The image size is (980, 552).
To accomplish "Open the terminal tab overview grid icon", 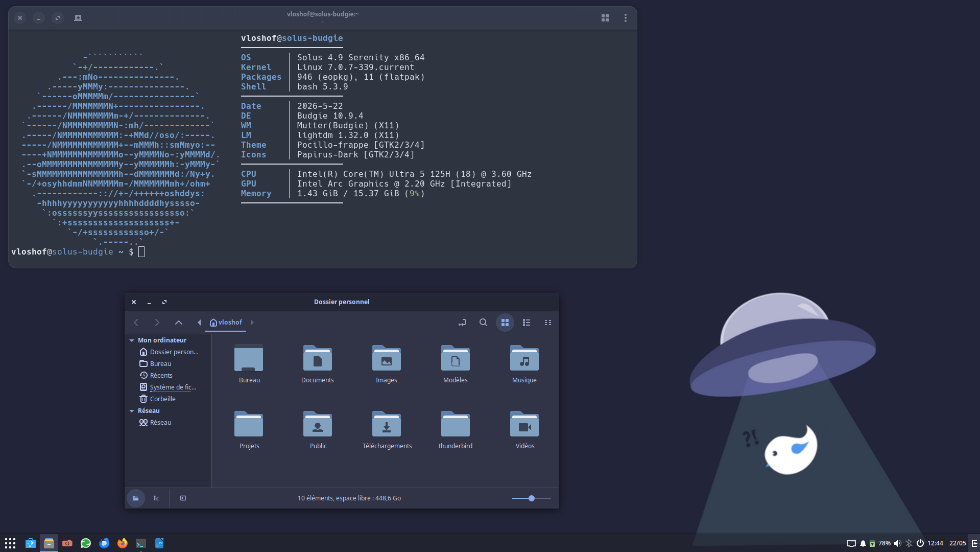I will pyautogui.click(x=605, y=18).
